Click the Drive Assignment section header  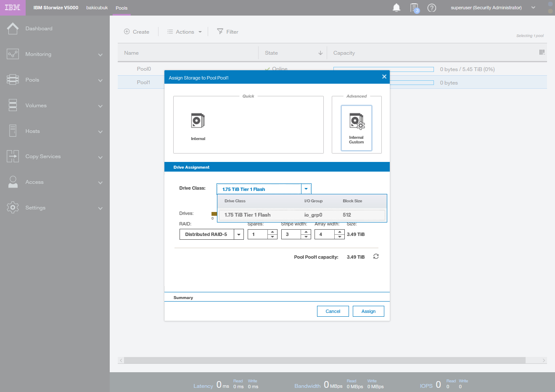tap(277, 167)
